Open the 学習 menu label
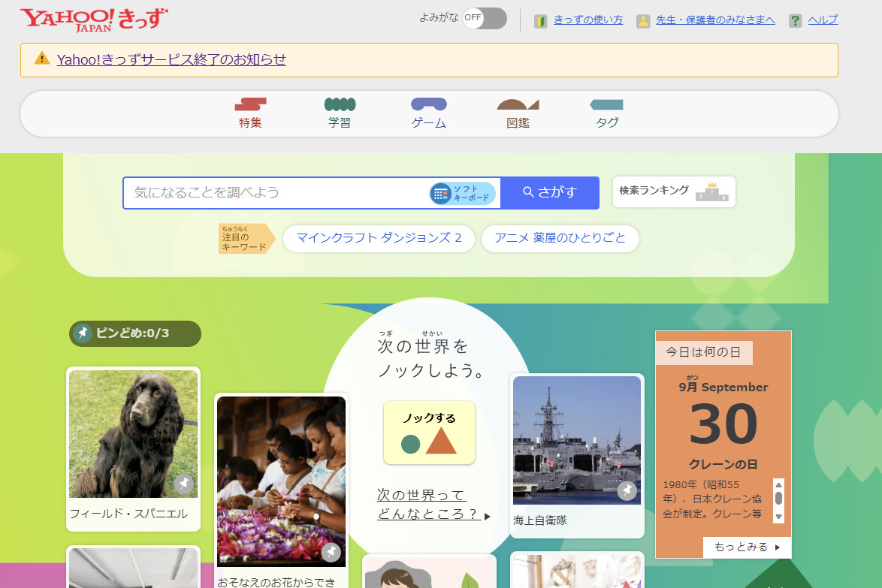The height and width of the screenshot is (588, 882). (340, 122)
